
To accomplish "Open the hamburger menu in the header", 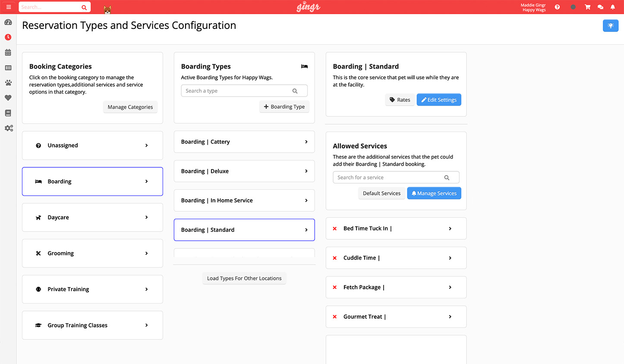I will [9, 7].
